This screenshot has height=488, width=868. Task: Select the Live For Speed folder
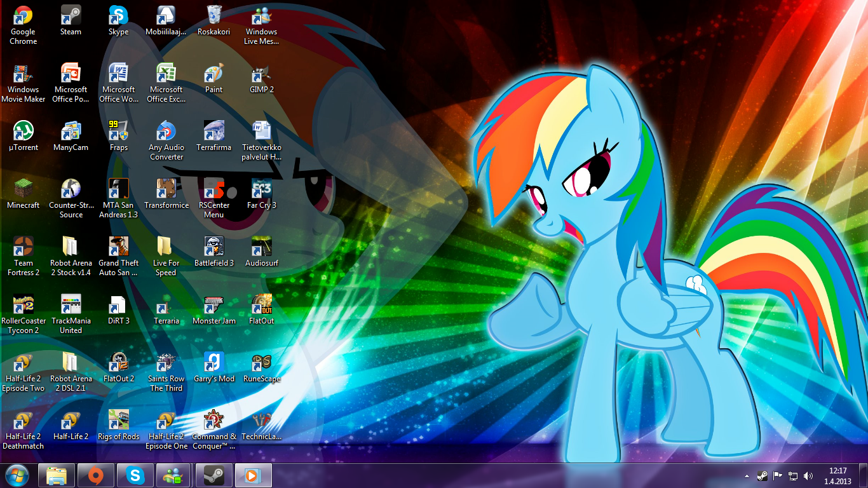(x=166, y=257)
